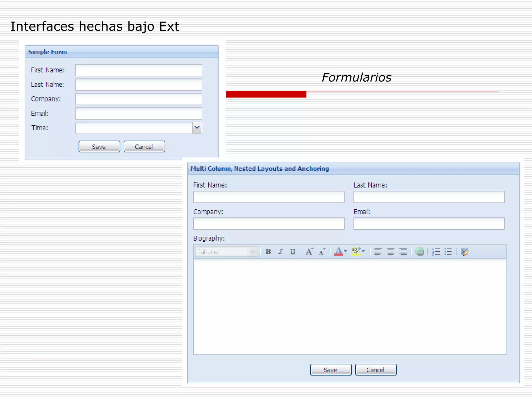
Task: Insert a hyperlink via globe icon
Action: pyautogui.click(x=420, y=251)
